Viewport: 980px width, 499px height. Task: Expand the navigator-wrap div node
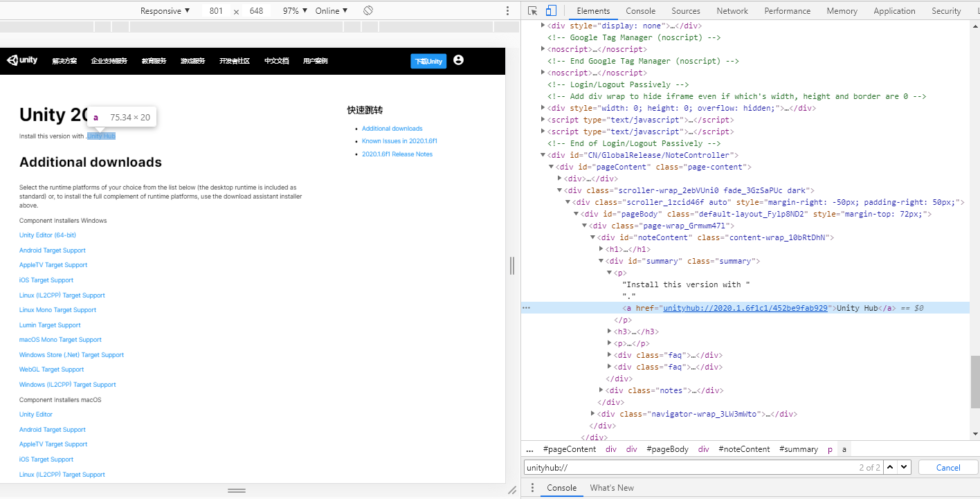click(x=592, y=414)
